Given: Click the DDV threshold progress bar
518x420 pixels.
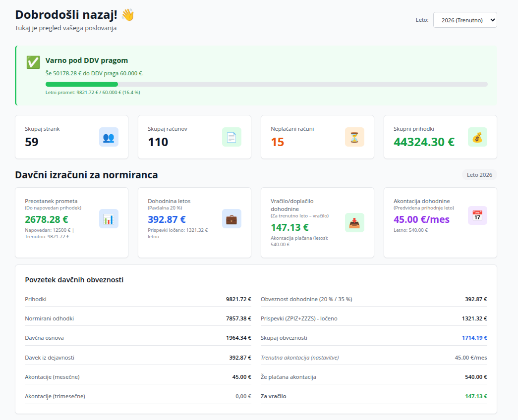Looking at the screenshot, I should tap(266, 84).
